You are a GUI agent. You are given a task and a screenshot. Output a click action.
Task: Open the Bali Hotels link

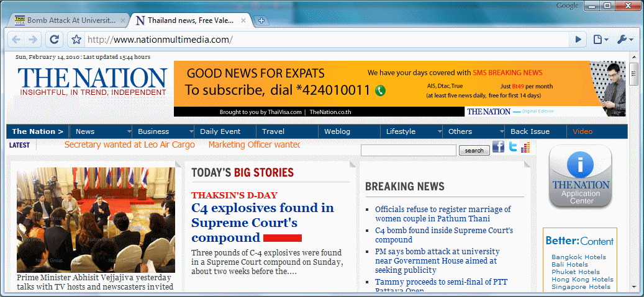569,265
